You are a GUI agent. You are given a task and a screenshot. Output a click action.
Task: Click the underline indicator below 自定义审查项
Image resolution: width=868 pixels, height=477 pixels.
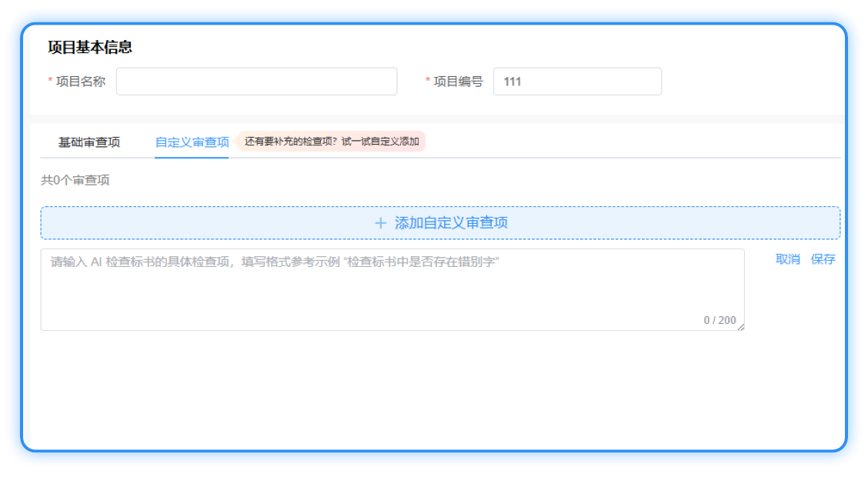192,157
